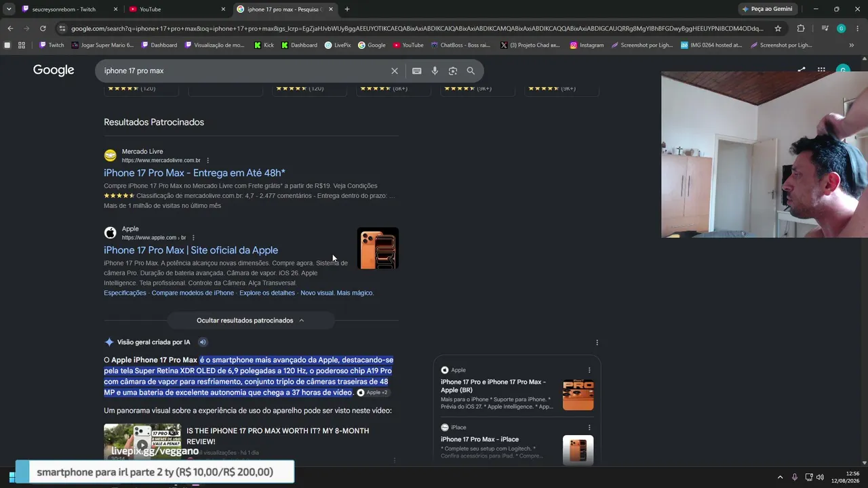The width and height of the screenshot is (868, 488).
Task: Follow the Novo visual. Mais mágico. sitelink
Action: coord(337,293)
